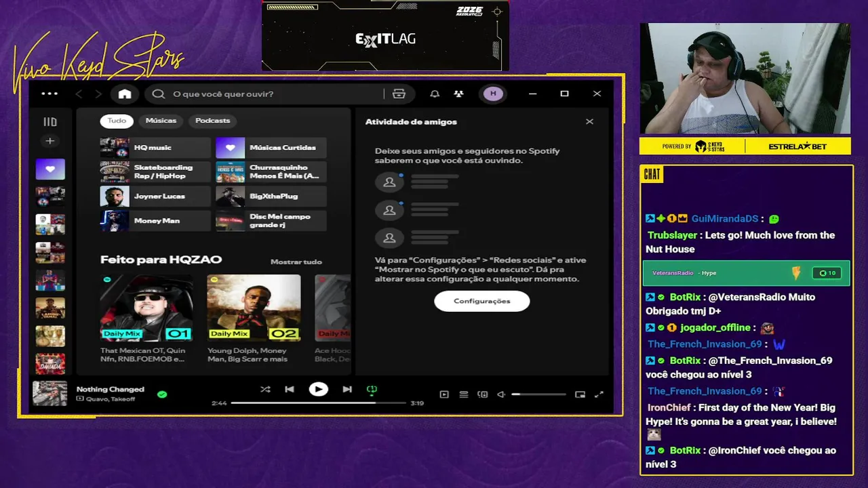868x488 pixels.
Task: Open Money Man tile
Action: pyautogui.click(x=155, y=221)
